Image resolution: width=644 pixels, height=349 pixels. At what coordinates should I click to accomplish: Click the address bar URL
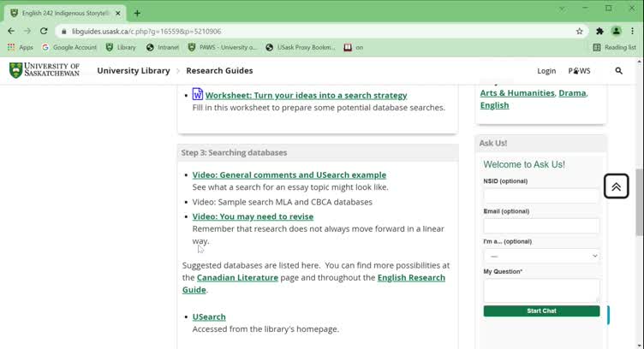(146, 31)
